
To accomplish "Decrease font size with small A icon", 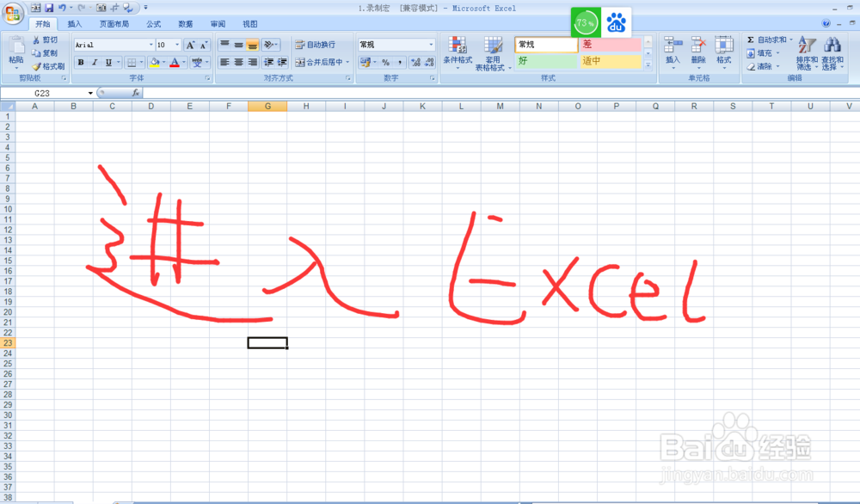I will [x=204, y=45].
